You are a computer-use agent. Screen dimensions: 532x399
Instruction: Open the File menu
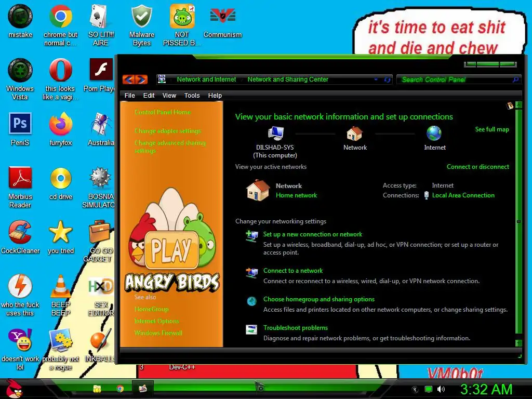click(x=129, y=96)
